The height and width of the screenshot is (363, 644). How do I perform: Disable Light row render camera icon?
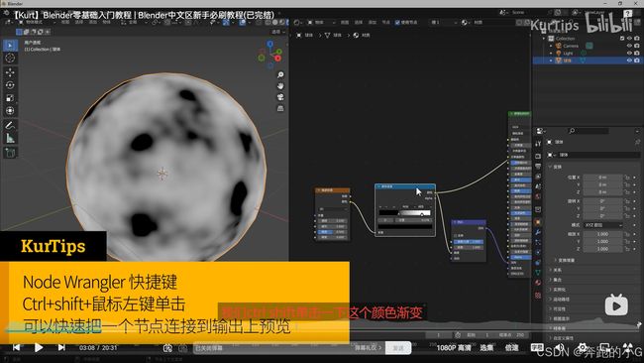point(637,53)
